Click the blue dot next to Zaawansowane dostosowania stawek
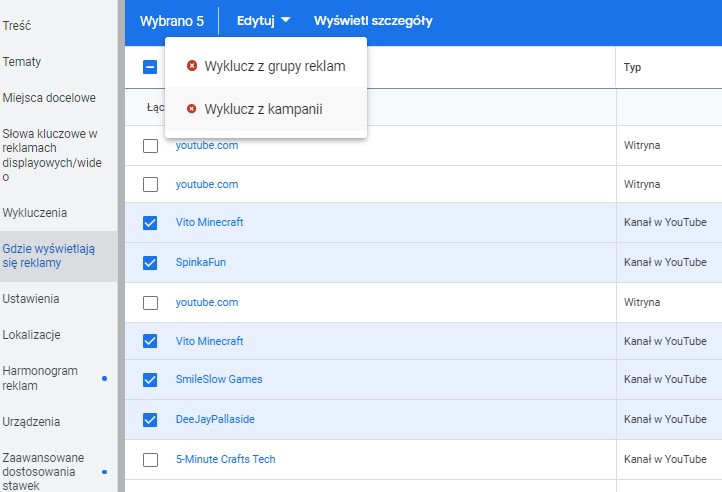 tap(105, 472)
